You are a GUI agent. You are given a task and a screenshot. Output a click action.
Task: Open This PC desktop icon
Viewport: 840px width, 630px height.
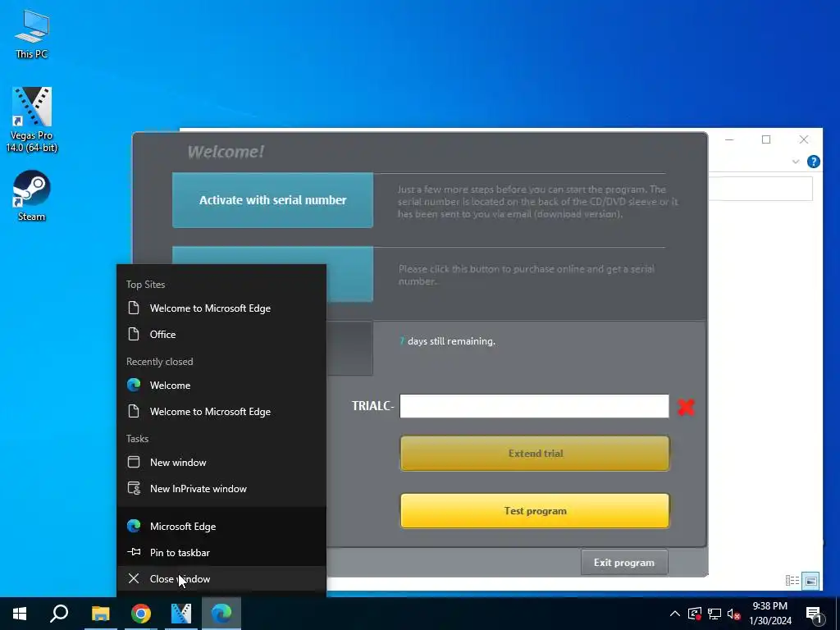tap(31, 34)
